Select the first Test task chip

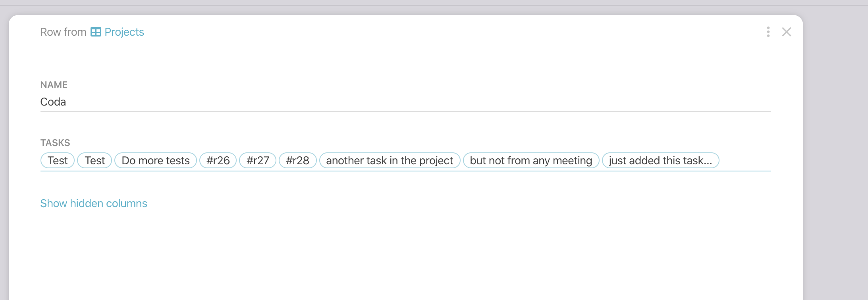58,161
